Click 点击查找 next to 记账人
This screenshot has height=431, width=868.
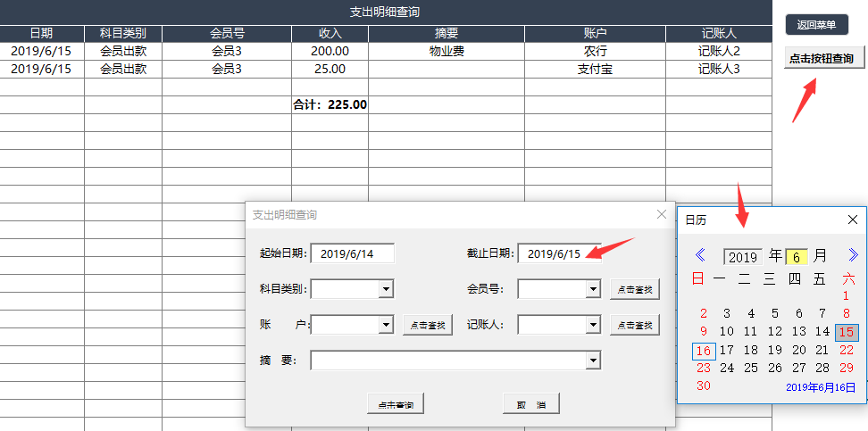[635, 326]
